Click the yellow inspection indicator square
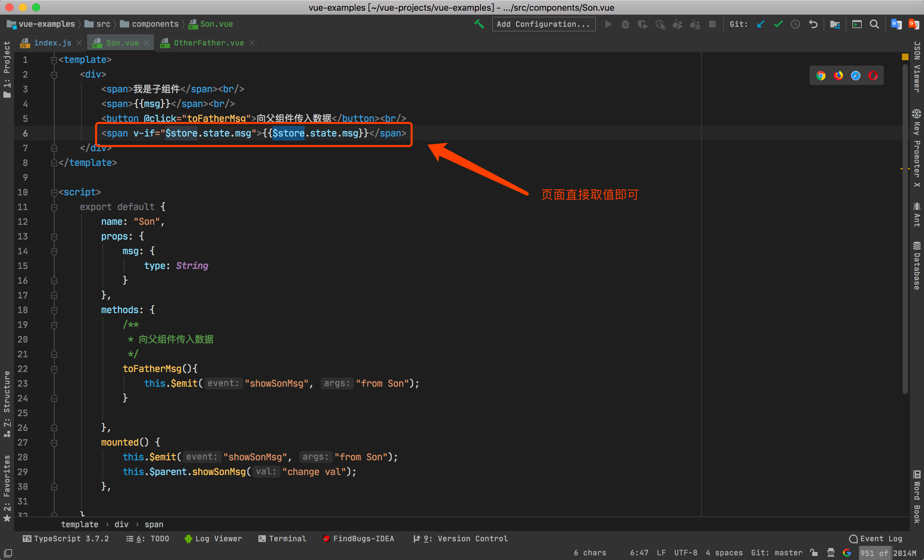The image size is (924, 560). click(x=905, y=57)
